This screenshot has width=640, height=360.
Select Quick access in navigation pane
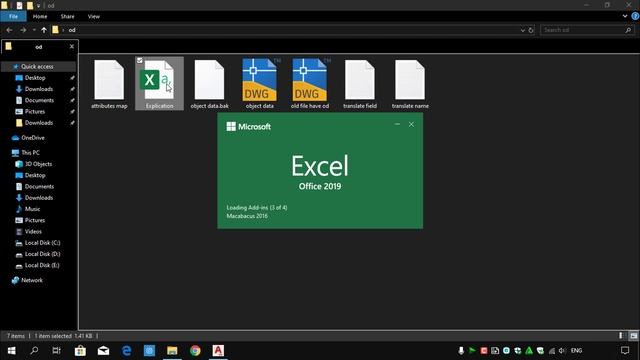pyautogui.click(x=37, y=67)
